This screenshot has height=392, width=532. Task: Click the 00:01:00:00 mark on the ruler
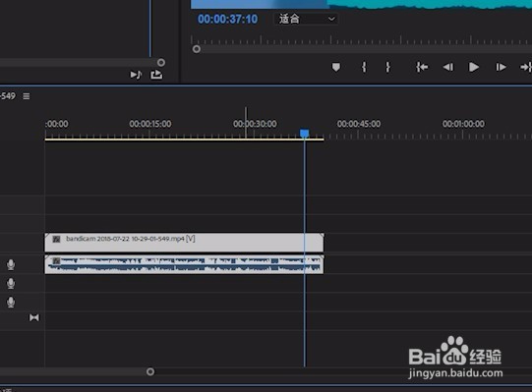coord(463,124)
